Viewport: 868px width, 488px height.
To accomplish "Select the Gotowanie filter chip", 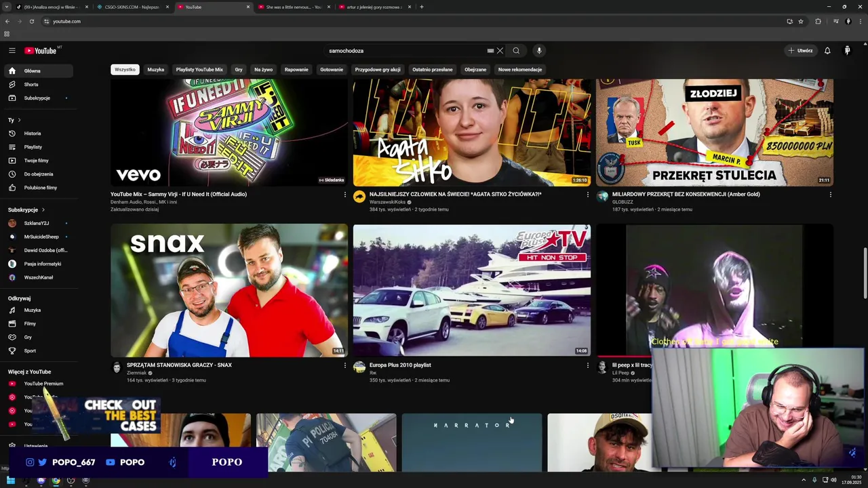I will pos(332,69).
